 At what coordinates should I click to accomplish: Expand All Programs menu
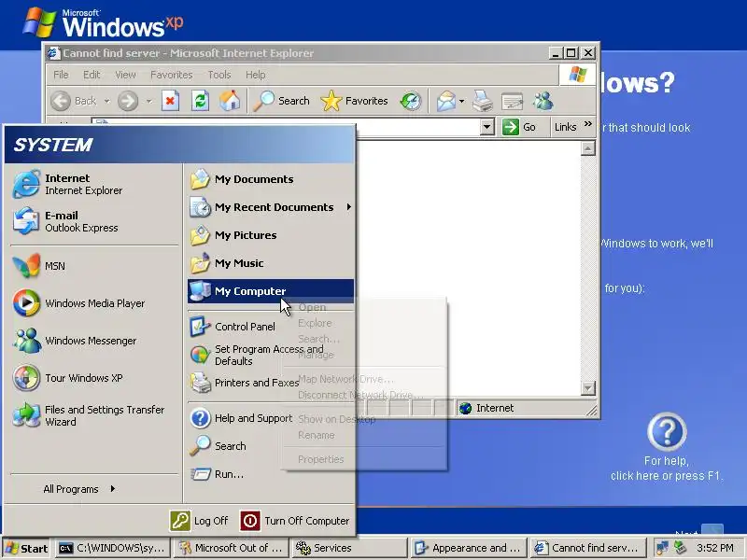click(78, 489)
